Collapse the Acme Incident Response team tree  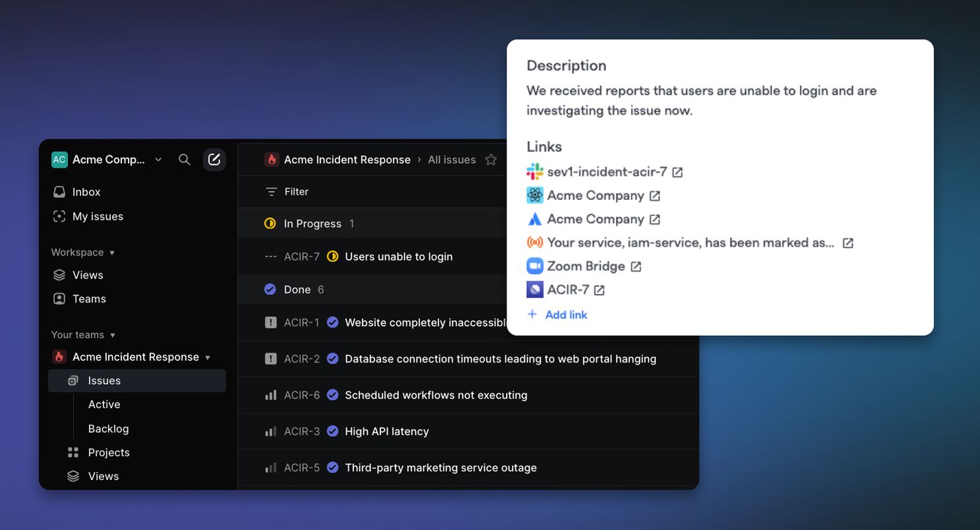208,358
